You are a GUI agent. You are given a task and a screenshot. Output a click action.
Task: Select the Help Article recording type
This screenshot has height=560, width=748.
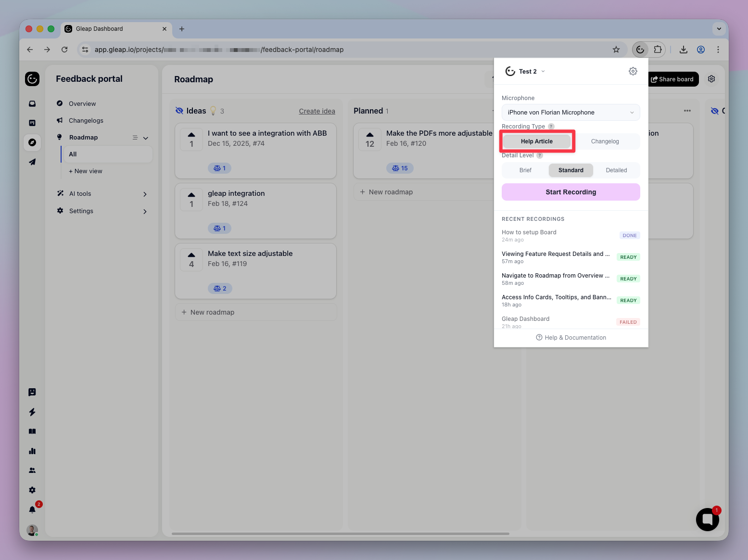pos(537,141)
